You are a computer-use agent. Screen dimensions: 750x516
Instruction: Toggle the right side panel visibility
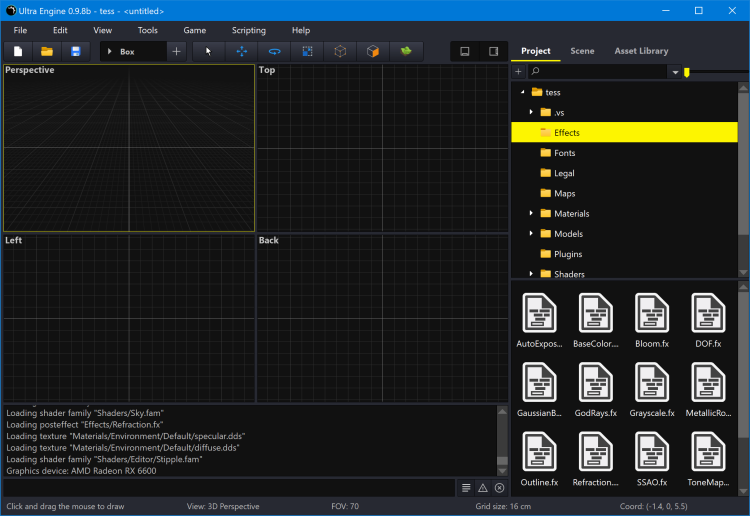[x=493, y=51]
